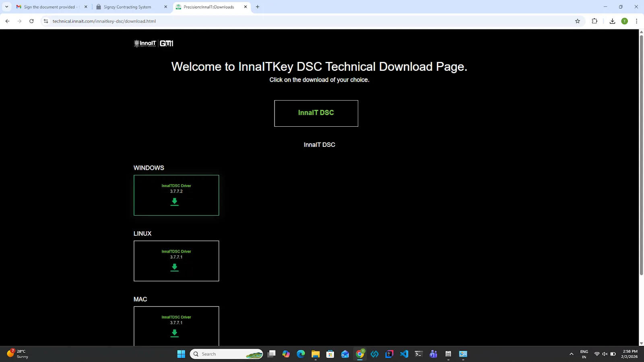The width and height of the screenshot is (644, 362).
Task: Click the InnaIT GTI logo
Action: tap(154, 43)
